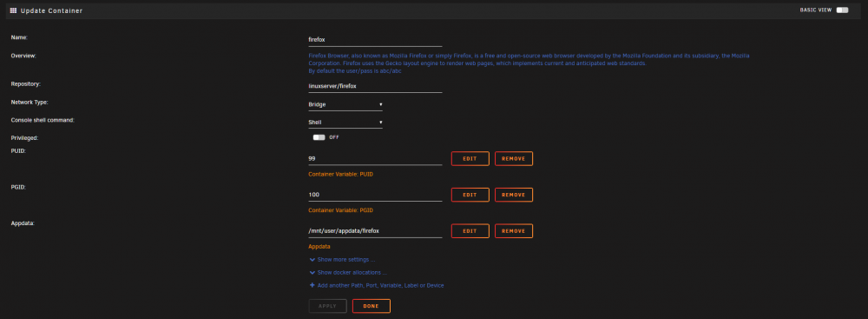Expand Show docker allocations
This screenshot has height=319, width=868.
(352, 272)
